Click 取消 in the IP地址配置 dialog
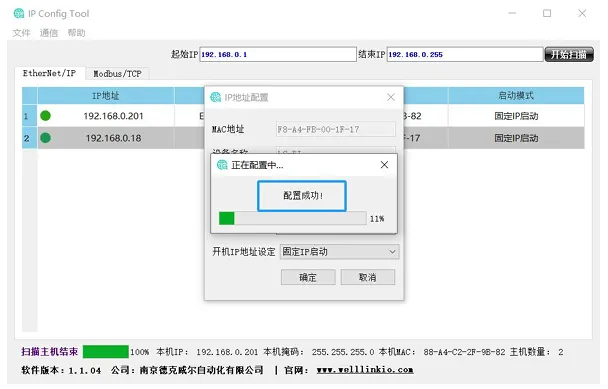 [x=368, y=277]
